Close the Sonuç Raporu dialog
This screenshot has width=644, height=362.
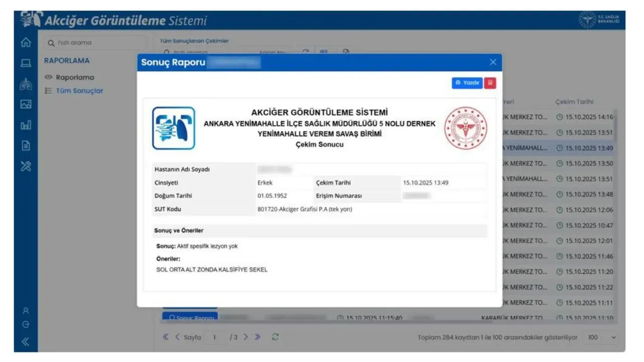click(x=493, y=62)
